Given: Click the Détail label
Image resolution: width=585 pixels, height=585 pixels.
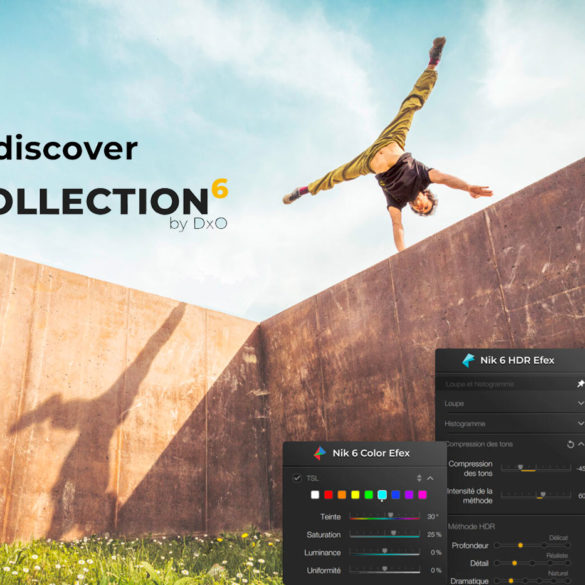Looking at the screenshot, I should point(479,563).
